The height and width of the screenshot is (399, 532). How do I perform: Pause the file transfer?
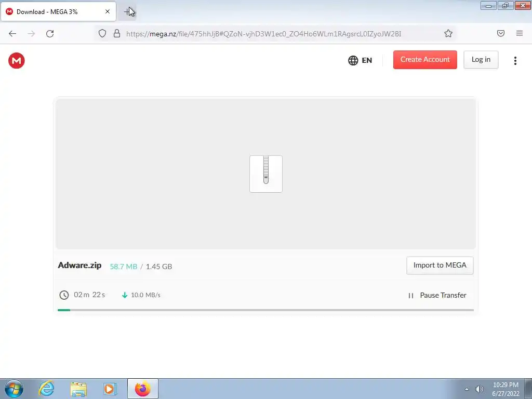coord(437,295)
